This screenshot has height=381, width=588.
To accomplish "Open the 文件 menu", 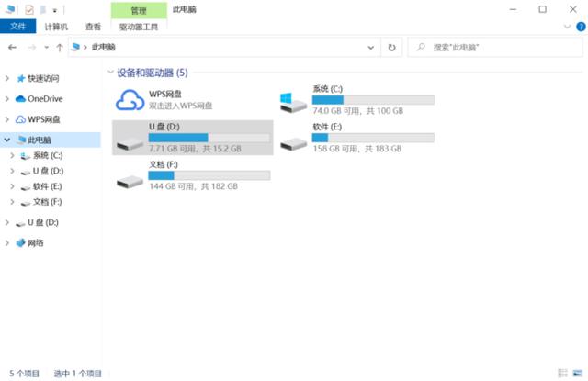I will coord(17,28).
